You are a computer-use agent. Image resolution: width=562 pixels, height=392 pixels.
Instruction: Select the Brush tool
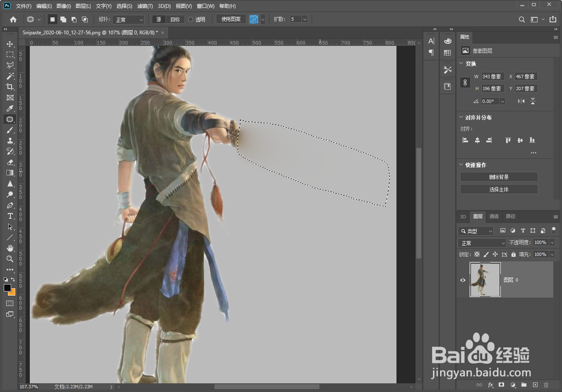(x=10, y=130)
